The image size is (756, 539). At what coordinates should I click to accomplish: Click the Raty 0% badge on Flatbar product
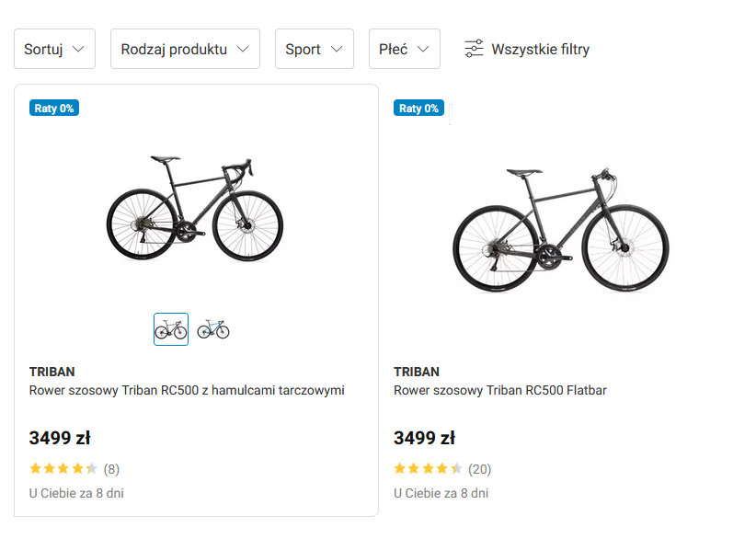(419, 108)
